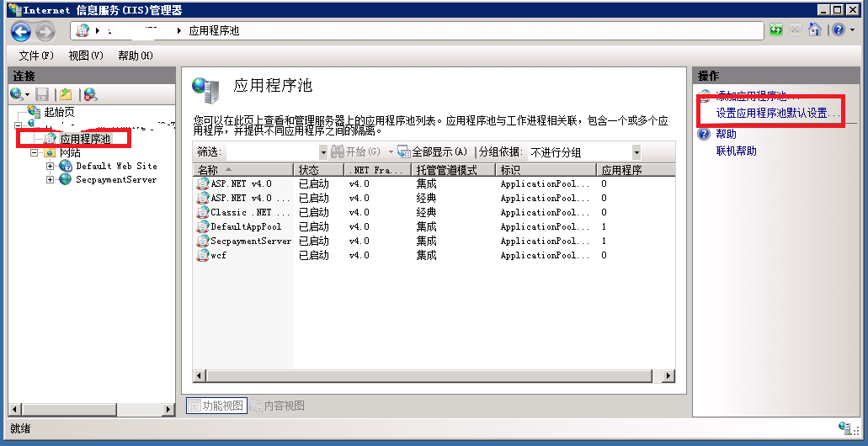Sort by the .NET Fra... column header
The image size is (868, 446).
tap(377, 170)
